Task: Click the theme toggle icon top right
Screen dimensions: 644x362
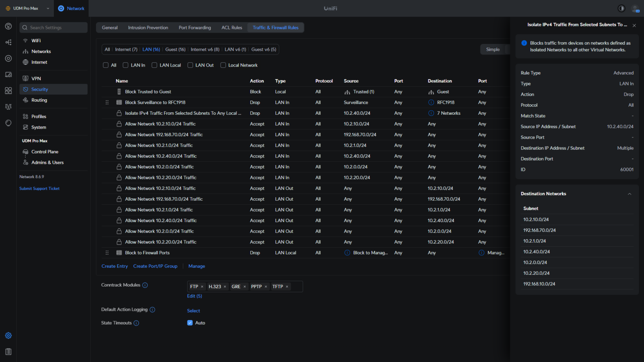Action: click(621, 8)
